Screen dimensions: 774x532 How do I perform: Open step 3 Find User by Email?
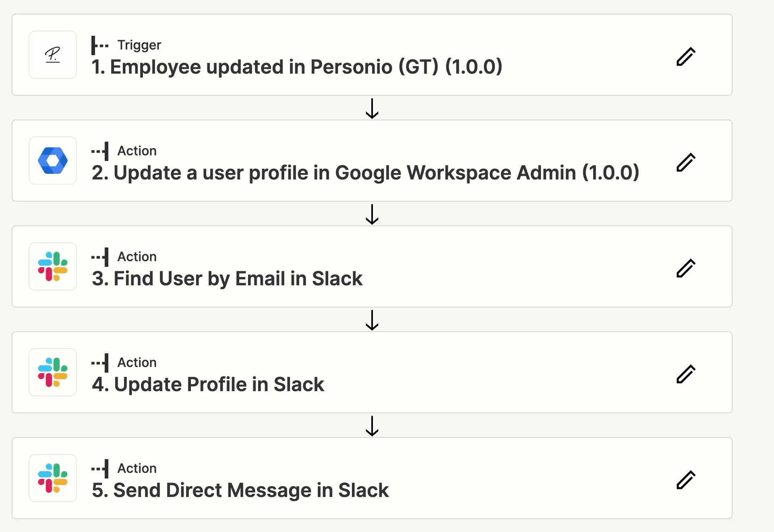[x=227, y=278]
